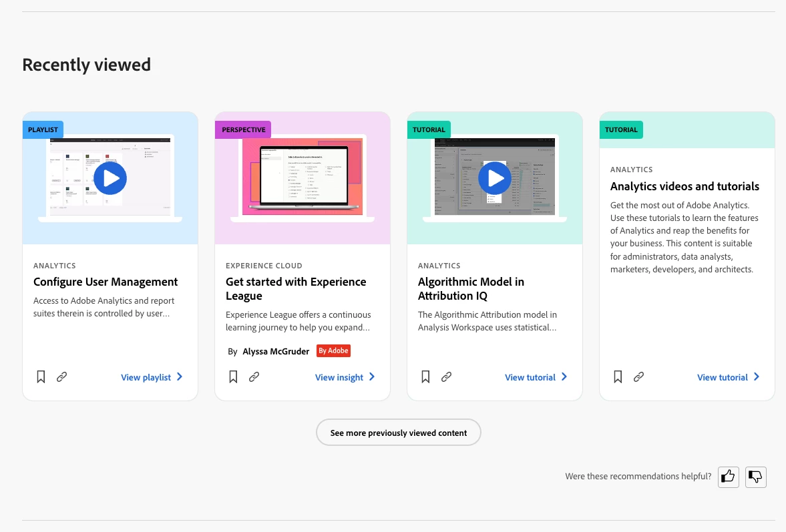The height and width of the screenshot is (532, 786).
Task: Click ANALYTICS label on Configure User Management card
Action: 55,266
